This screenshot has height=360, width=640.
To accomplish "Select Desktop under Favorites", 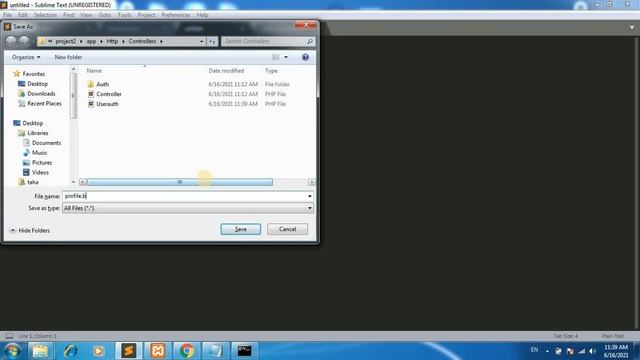I will pyautogui.click(x=38, y=84).
